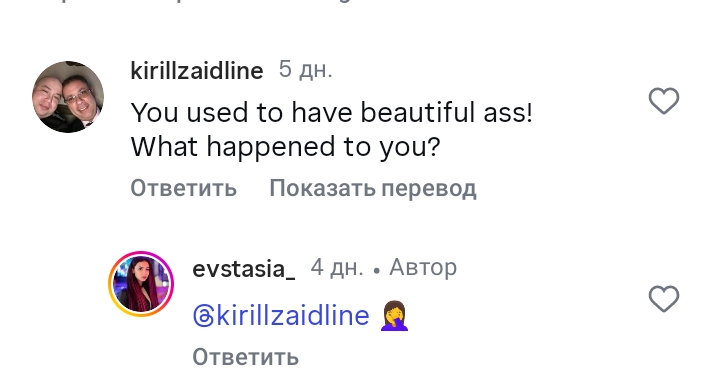Tap the cut-off text at the top
Image resolution: width=720 pixels, height=380 pixels.
pos(360,4)
